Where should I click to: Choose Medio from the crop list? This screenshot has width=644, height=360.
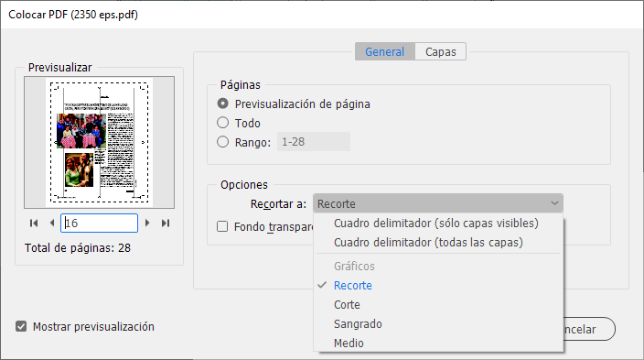pyautogui.click(x=438, y=344)
